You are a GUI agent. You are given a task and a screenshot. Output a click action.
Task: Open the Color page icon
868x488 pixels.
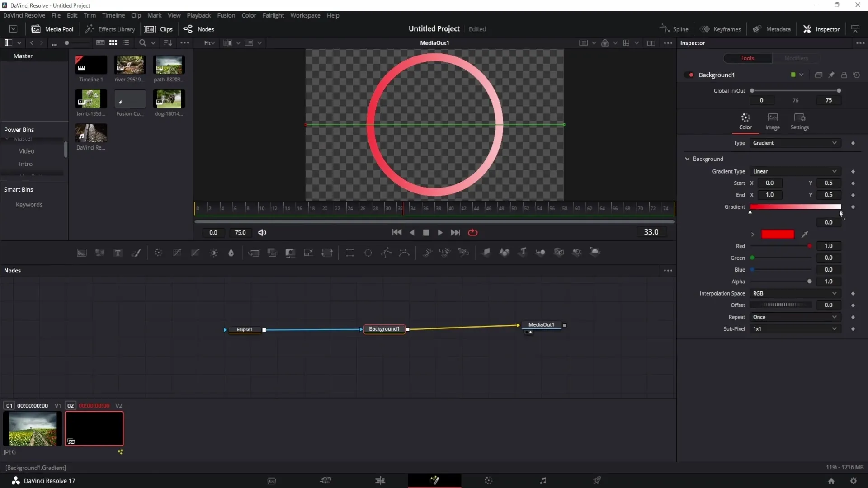point(489,480)
